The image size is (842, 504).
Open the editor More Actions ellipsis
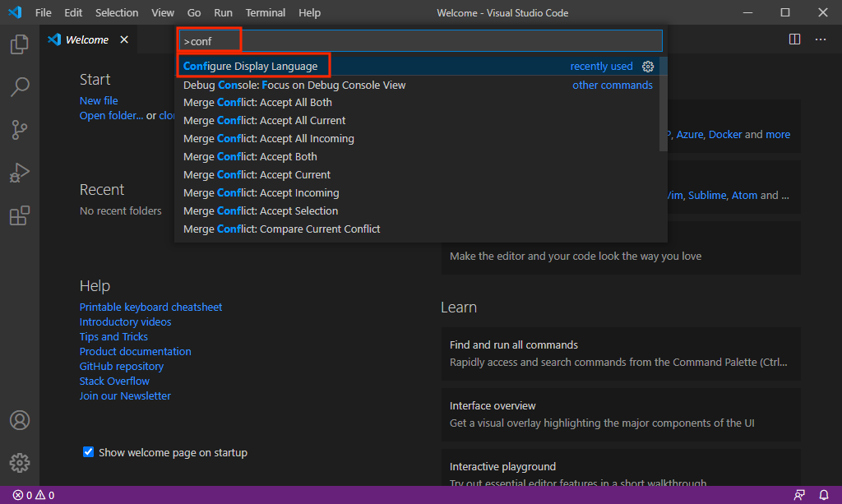[821, 39]
